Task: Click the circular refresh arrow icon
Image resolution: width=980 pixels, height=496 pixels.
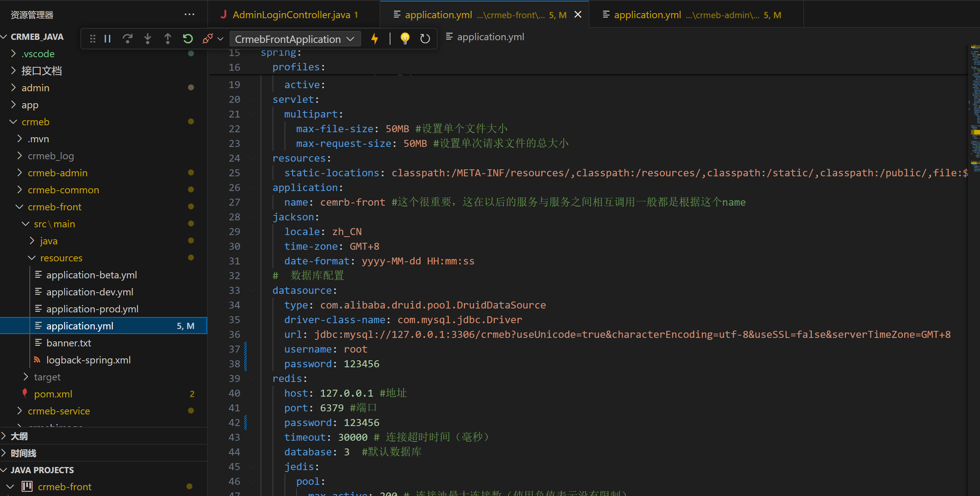Action: (425, 39)
